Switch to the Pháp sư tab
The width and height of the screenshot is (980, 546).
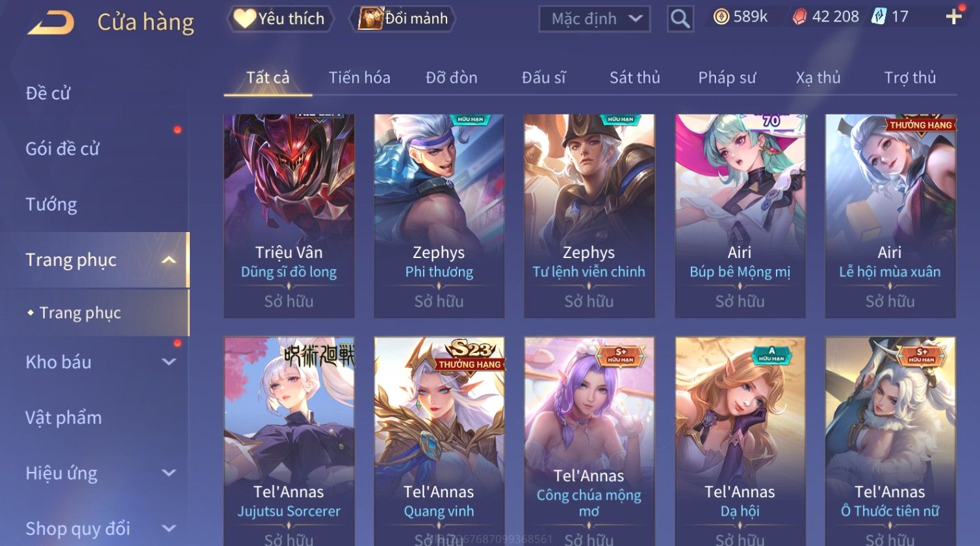(x=727, y=78)
